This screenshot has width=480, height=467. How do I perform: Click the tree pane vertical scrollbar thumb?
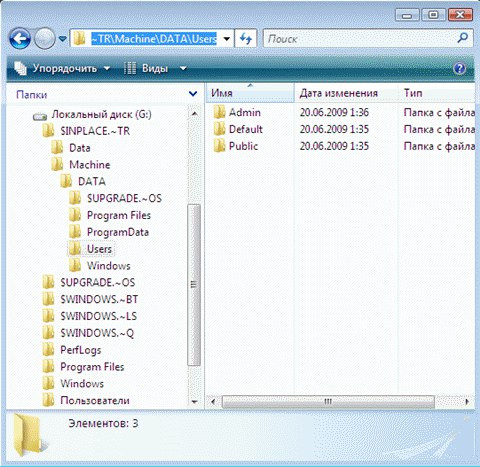[194, 285]
